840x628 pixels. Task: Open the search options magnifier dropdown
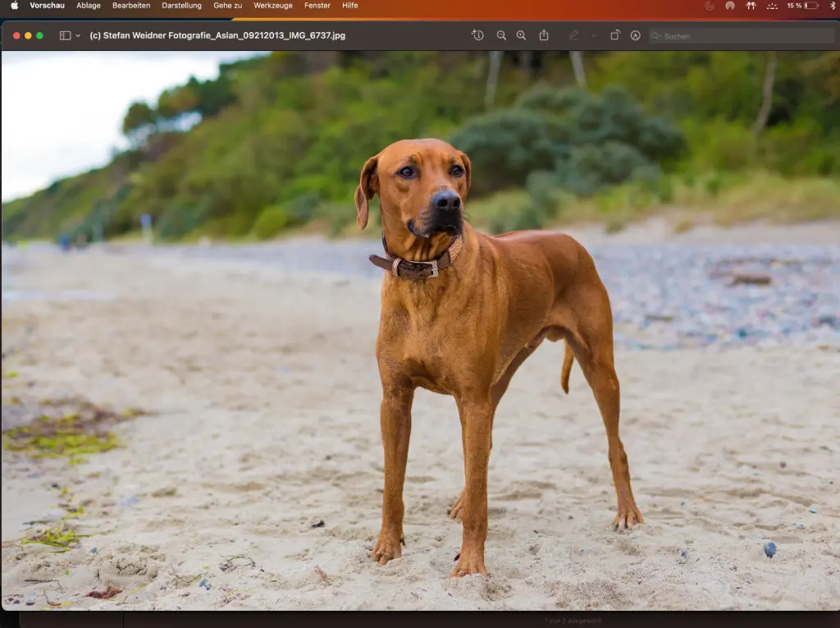(x=655, y=36)
